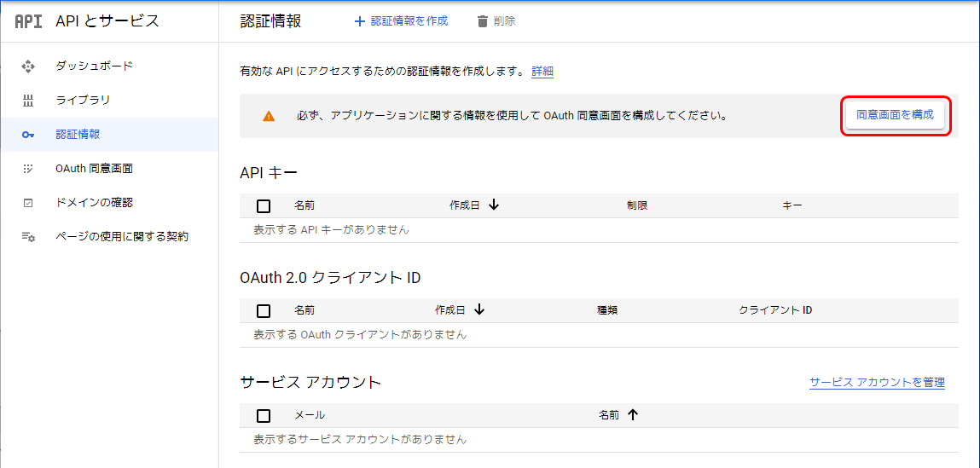Sort OAuth clients by 作成日 down arrow
Image resolution: width=980 pixels, height=468 pixels.
[x=478, y=309]
